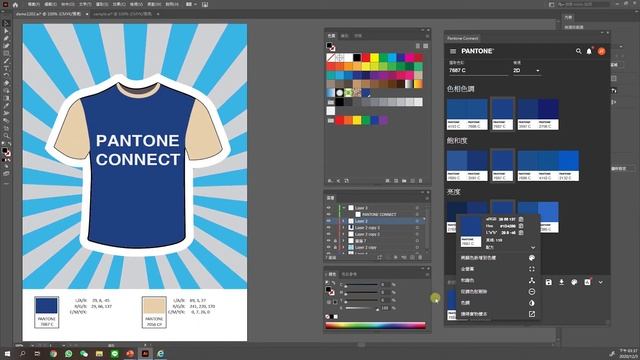
Task: Click delete layer trash icon in Layers panel
Action: coord(420,258)
